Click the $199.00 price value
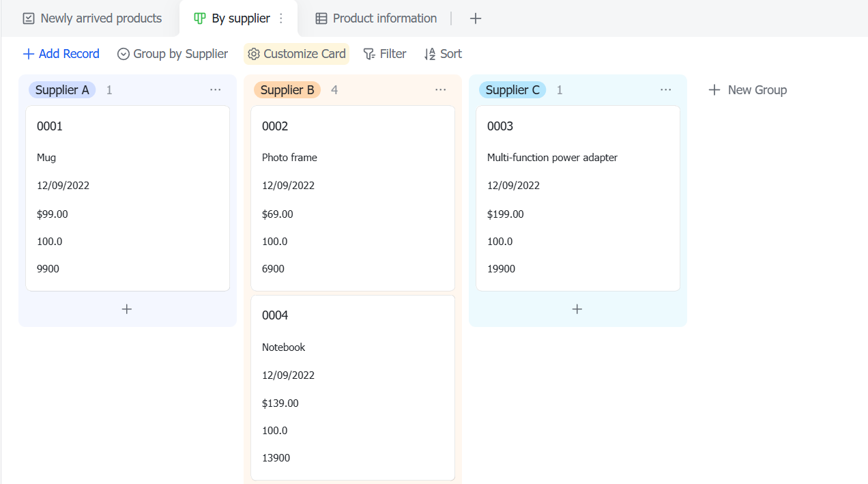This screenshot has height=484, width=868. coord(506,214)
